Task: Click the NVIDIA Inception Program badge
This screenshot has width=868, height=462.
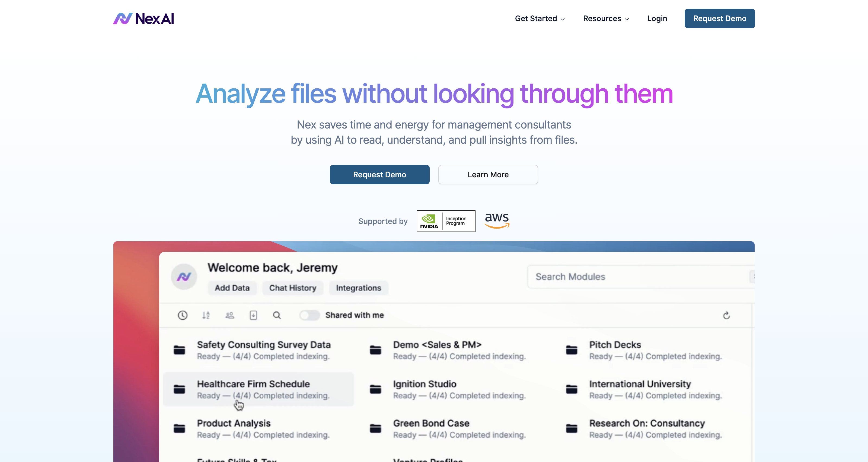Action: point(446,221)
